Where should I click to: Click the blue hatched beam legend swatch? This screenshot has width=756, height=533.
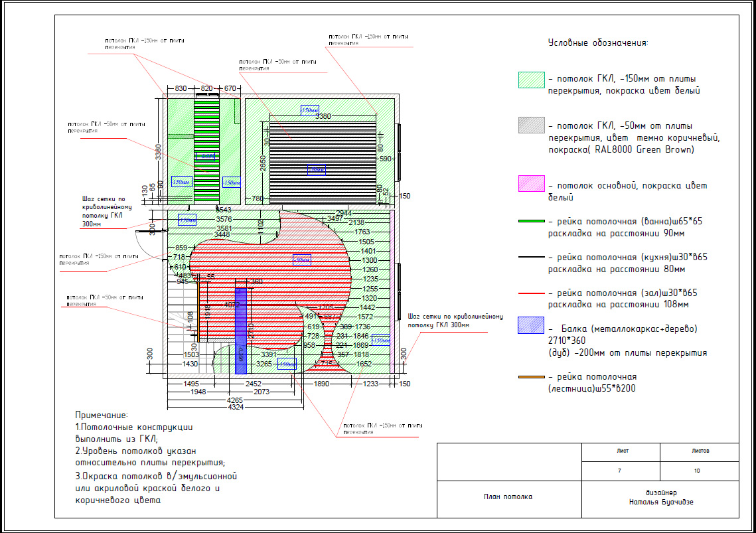coord(531,325)
